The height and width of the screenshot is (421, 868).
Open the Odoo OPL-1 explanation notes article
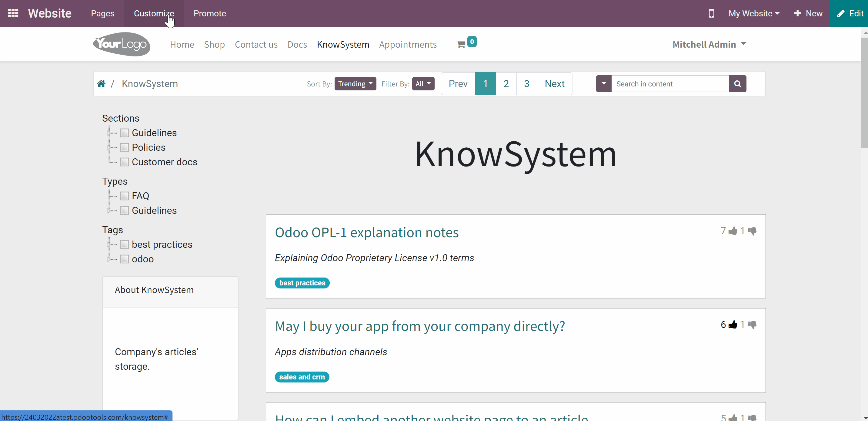pos(367,232)
